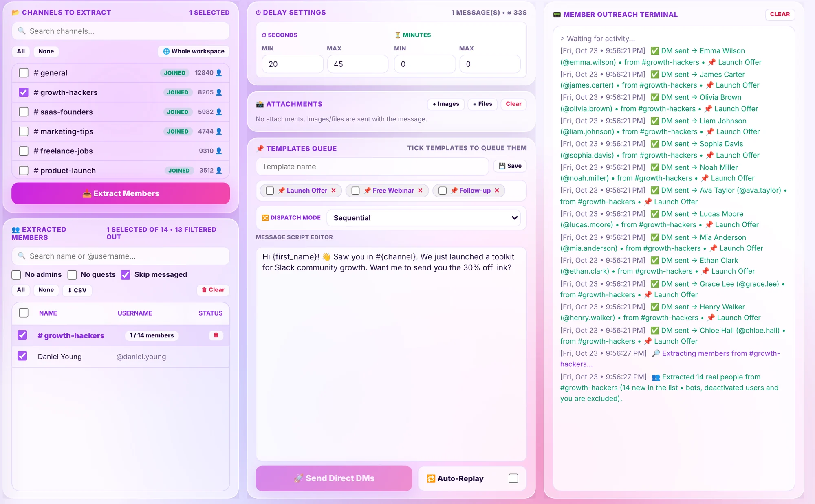The height and width of the screenshot is (504, 815).
Task: Remove the Launch Offer template
Action: tap(333, 191)
